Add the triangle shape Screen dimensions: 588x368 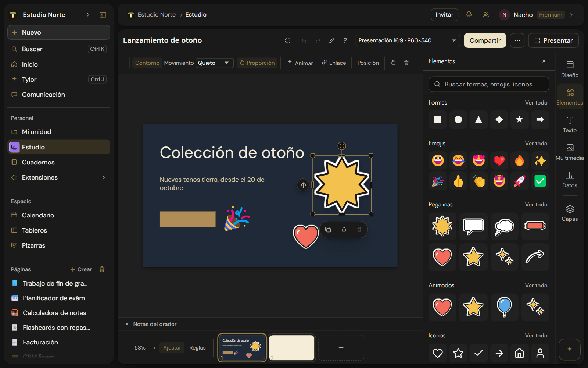pos(478,120)
